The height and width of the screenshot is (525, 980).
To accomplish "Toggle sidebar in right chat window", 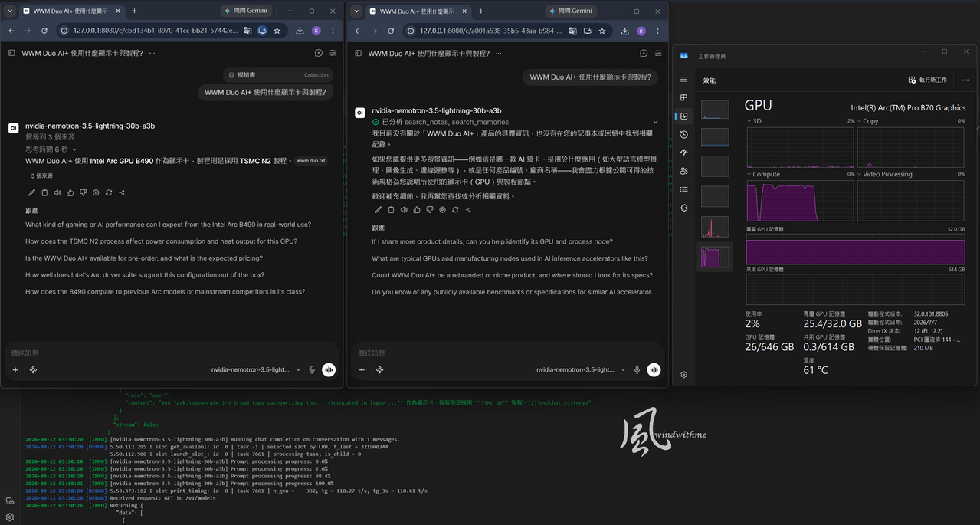I will 357,54.
